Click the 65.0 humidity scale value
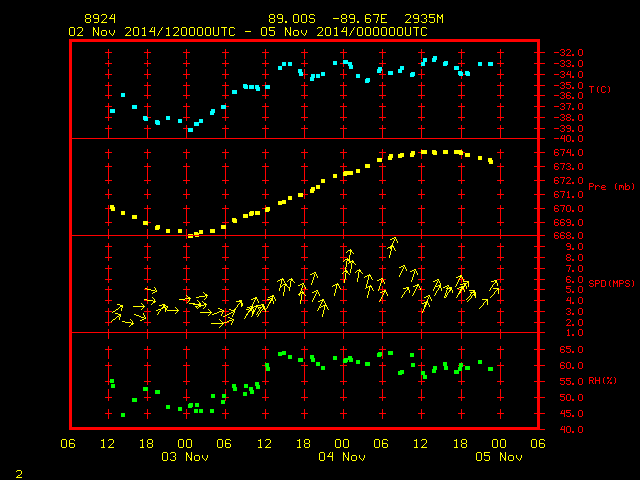 tap(571, 350)
